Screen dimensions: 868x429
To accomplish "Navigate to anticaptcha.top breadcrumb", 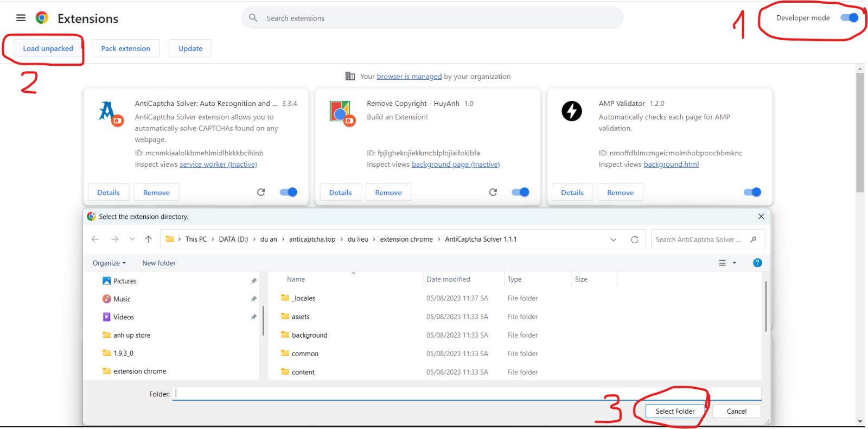I will pyautogui.click(x=312, y=239).
